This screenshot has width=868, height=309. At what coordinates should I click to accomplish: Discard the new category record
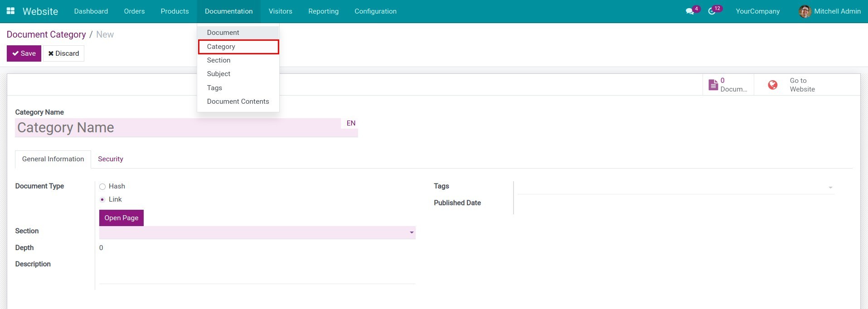pyautogui.click(x=63, y=53)
